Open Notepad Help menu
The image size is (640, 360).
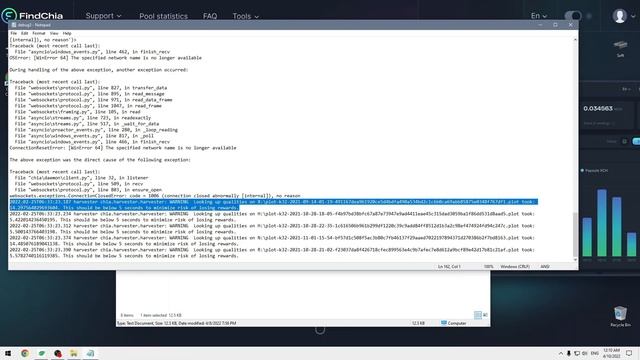[x=67, y=33]
